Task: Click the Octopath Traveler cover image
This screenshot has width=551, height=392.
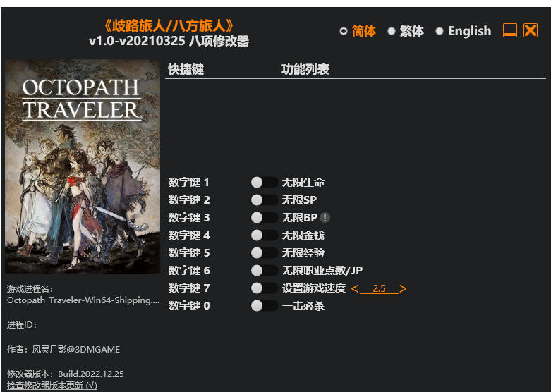Action: 83,166
